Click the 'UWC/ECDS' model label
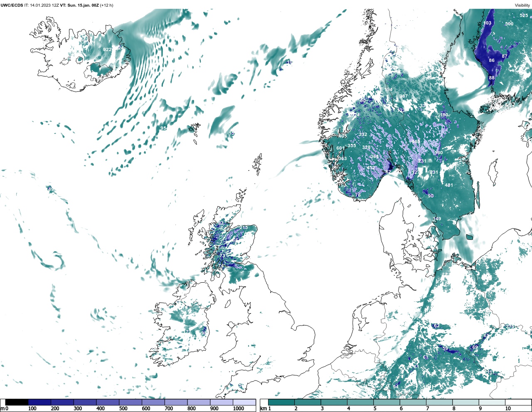 (12, 5)
